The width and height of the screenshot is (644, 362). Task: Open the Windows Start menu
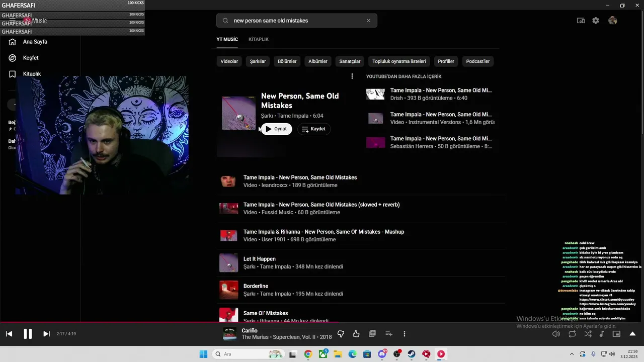[x=203, y=354]
